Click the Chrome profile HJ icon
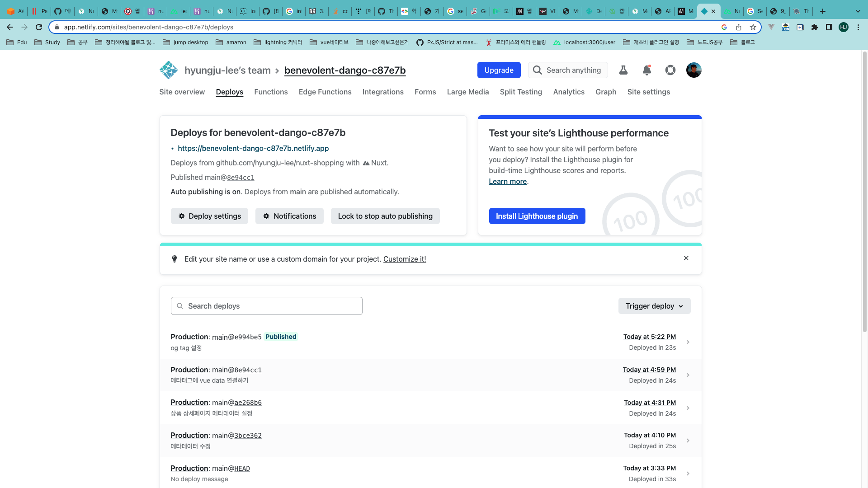This screenshot has height=488, width=868. 844,27
